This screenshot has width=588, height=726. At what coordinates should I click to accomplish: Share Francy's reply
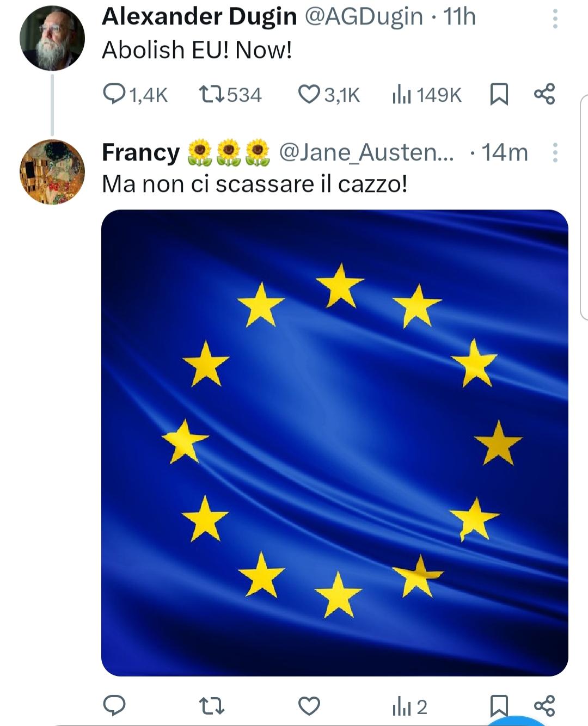[544, 706]
